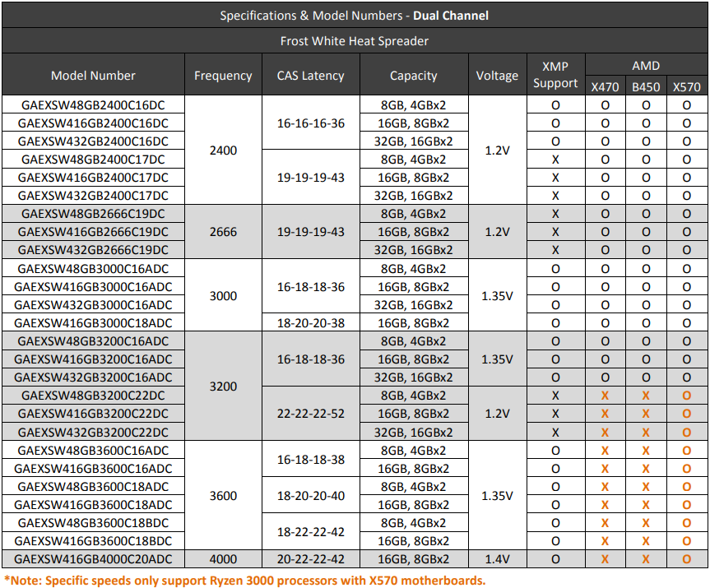Select model GAEXSW416GB2400C16DC
710x588 pixels.
[x=93, y=123]
